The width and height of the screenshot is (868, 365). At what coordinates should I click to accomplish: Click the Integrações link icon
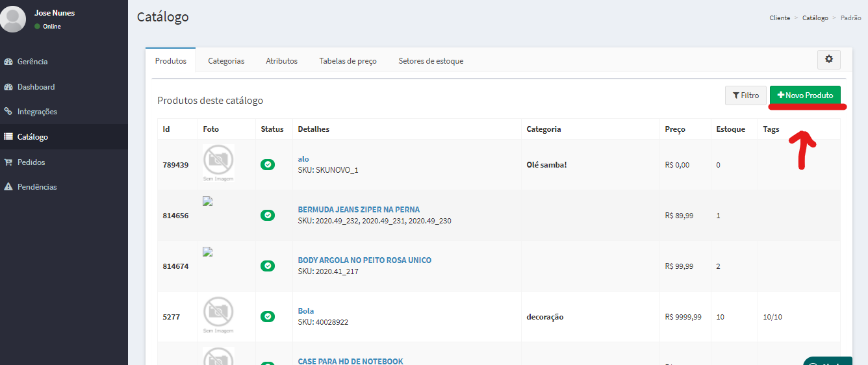8,112
